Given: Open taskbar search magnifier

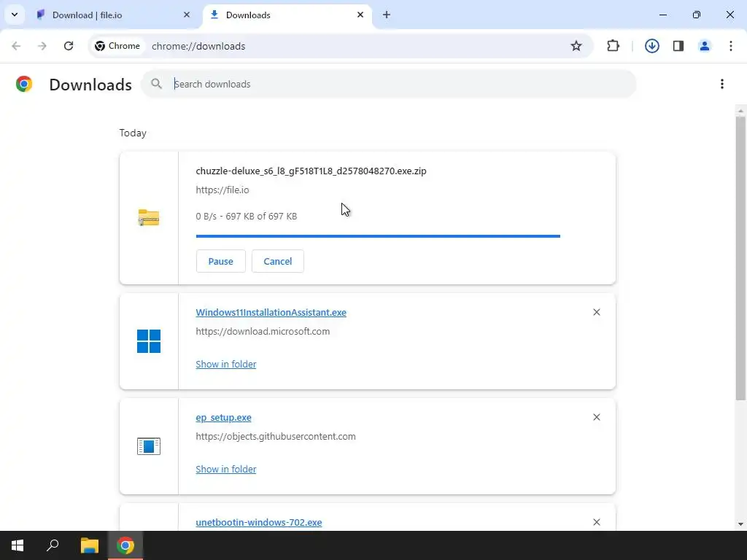Looking at the screenshot, I should [x=53, y=545].
